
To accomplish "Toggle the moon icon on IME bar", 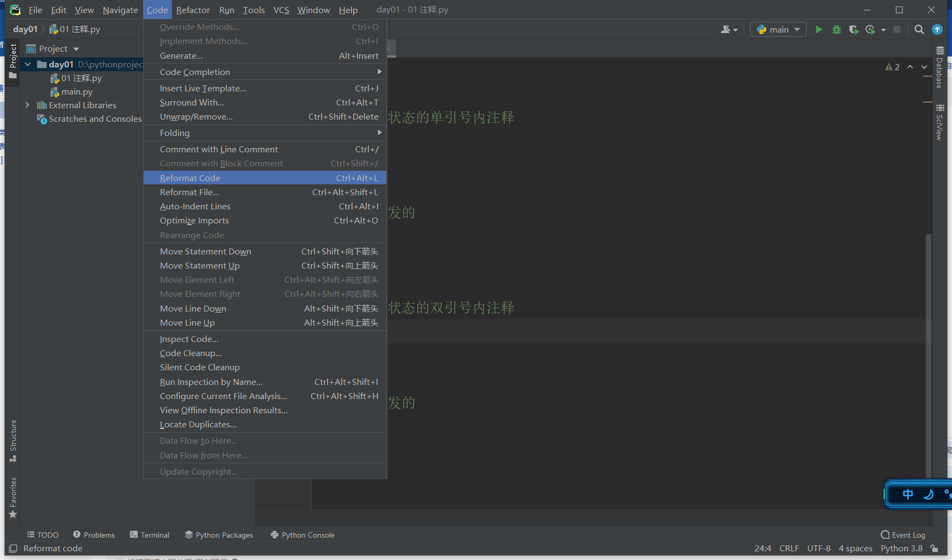I will (x=929, y=494).
